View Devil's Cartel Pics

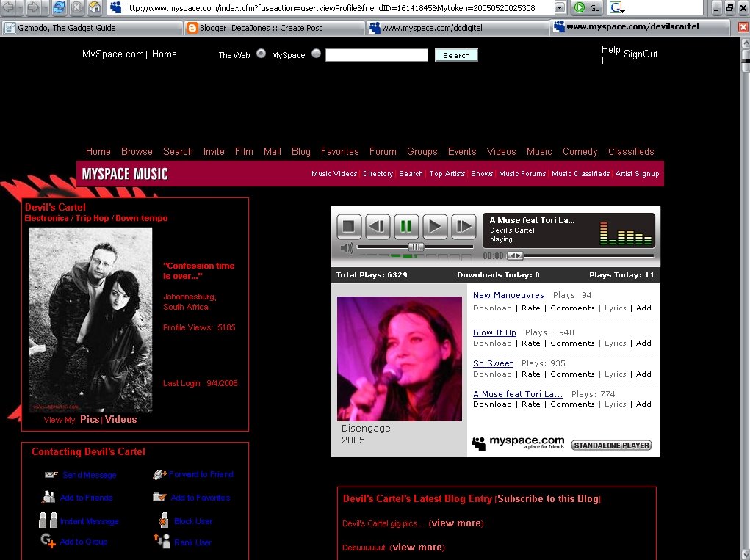(90, 420)
